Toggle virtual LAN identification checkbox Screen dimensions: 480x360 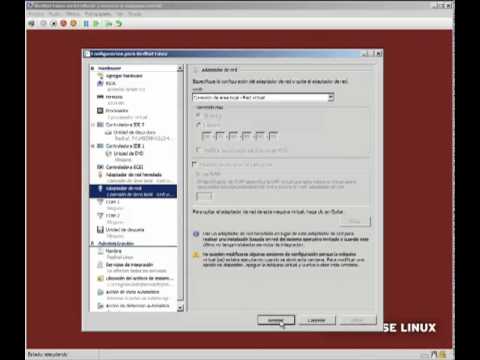(195, 164)
